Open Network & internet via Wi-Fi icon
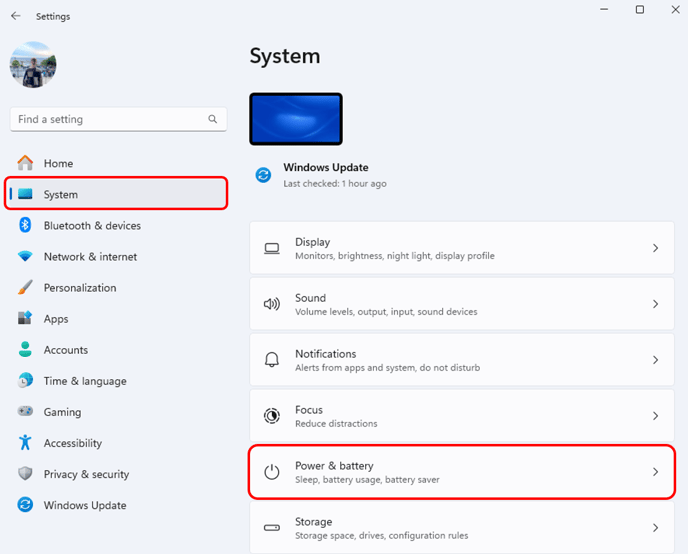Viewport: 688px width, 554px height. click(25, 257)
